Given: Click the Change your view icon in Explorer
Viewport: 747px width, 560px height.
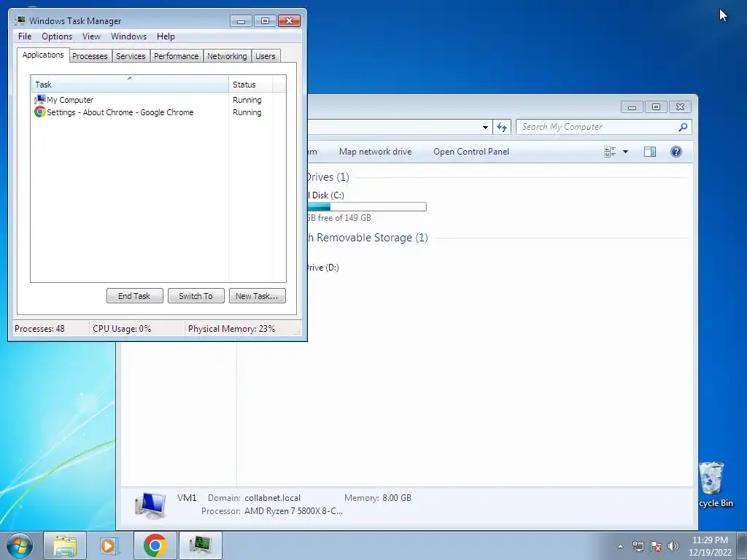Looking at the screenshot, I should click(x=610, y=152).
